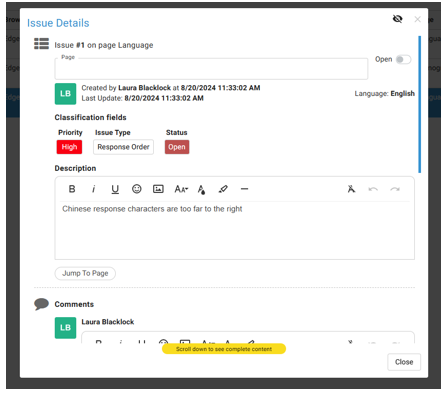Underline text in the Description editor
This screenshot has height=393, width=448.
tap(115, 189)
